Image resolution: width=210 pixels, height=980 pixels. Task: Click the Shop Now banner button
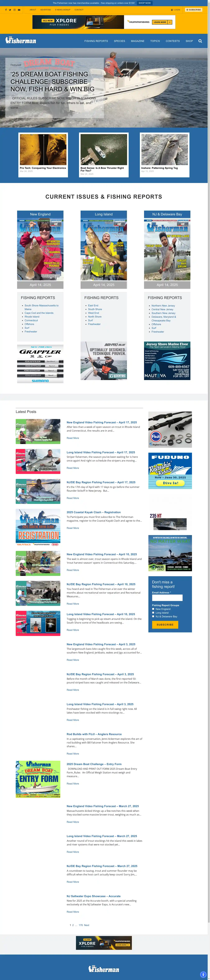(x=145, y=3)
